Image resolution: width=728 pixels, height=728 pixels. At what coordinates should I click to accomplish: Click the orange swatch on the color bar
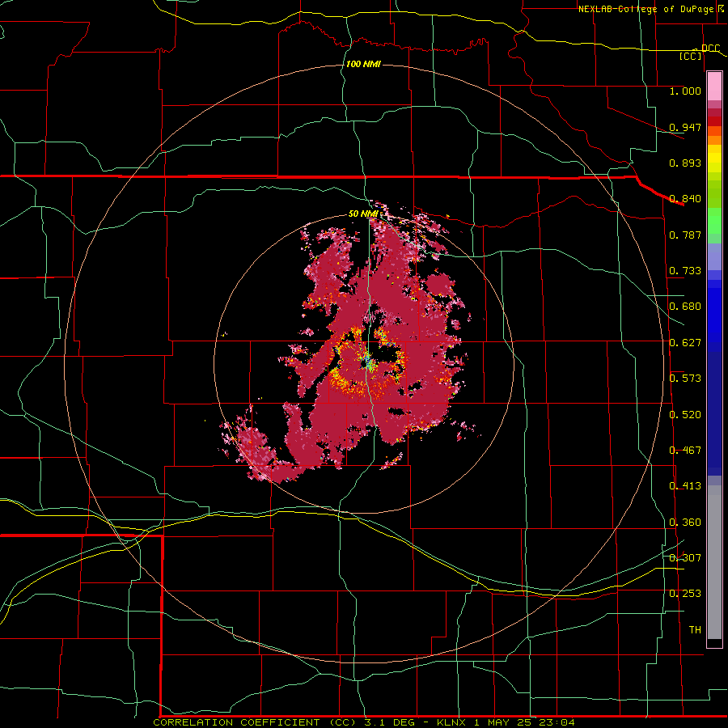714,140
